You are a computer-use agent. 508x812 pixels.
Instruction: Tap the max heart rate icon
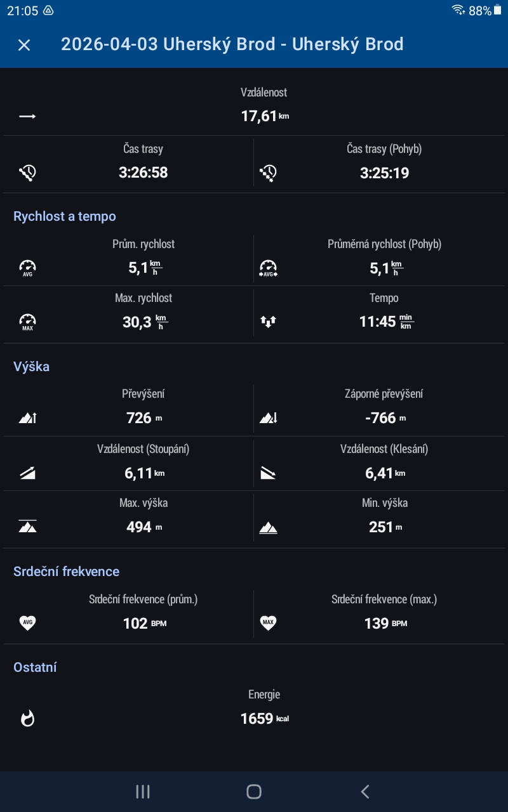tap(268, 623)
